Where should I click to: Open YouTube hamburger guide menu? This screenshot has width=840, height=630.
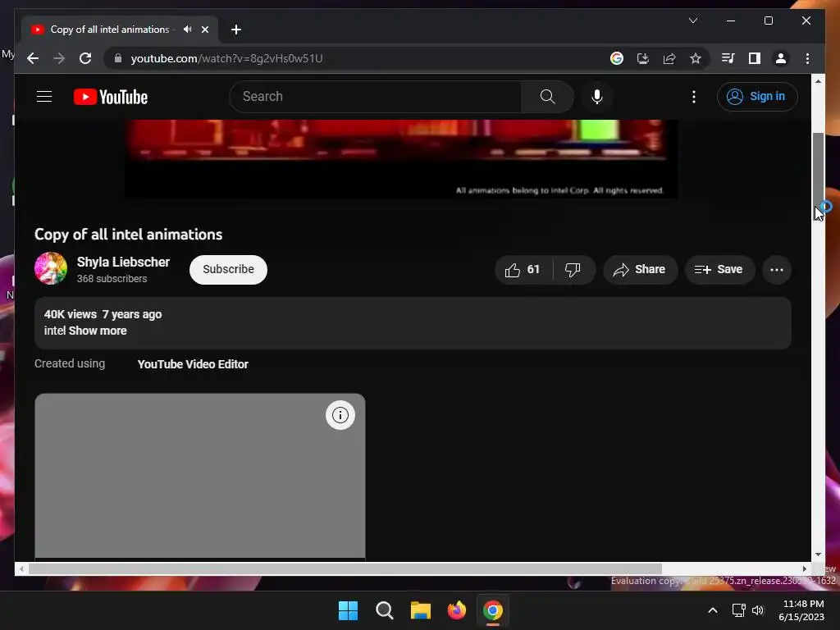[x=44, y=97]
